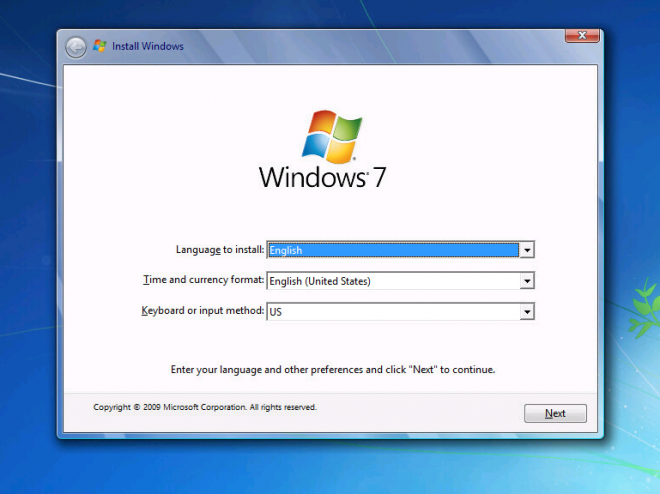660x494 pixels.
Task: Click Next to continue setup
Action: [x=555, y=413]
